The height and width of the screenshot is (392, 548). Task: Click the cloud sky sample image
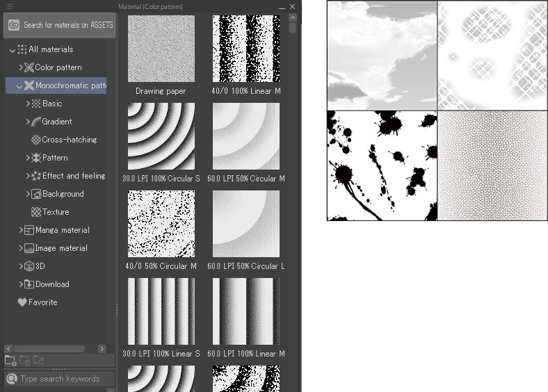coord(382,55)
